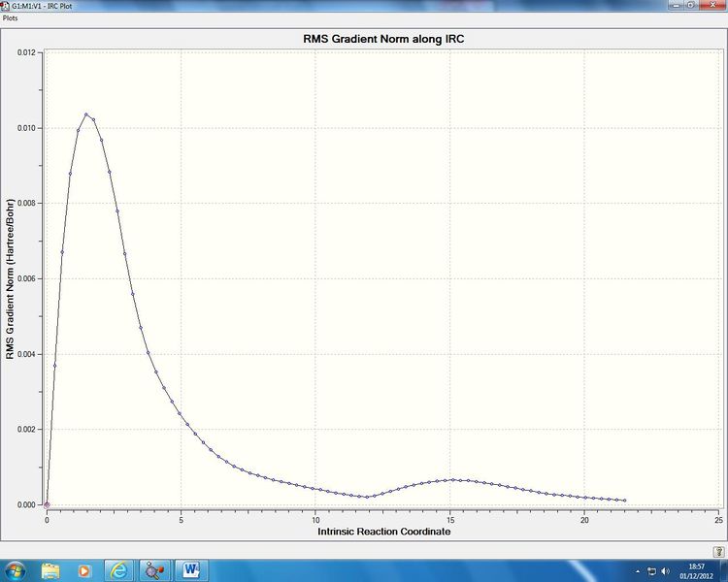Click the Show desktop strip
Screen dimensions: 728x582
tap(724, 570)
